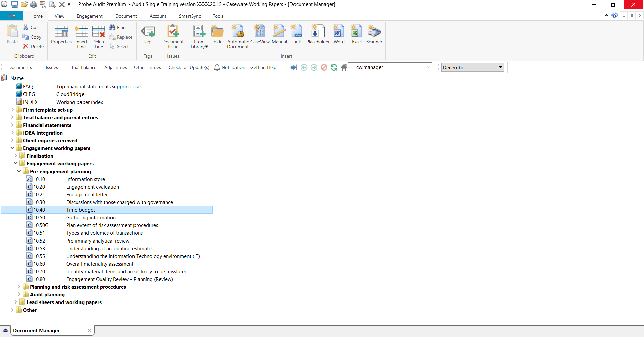Open the December period dropdown
This screenshot has width=644, height=337.
473,67
